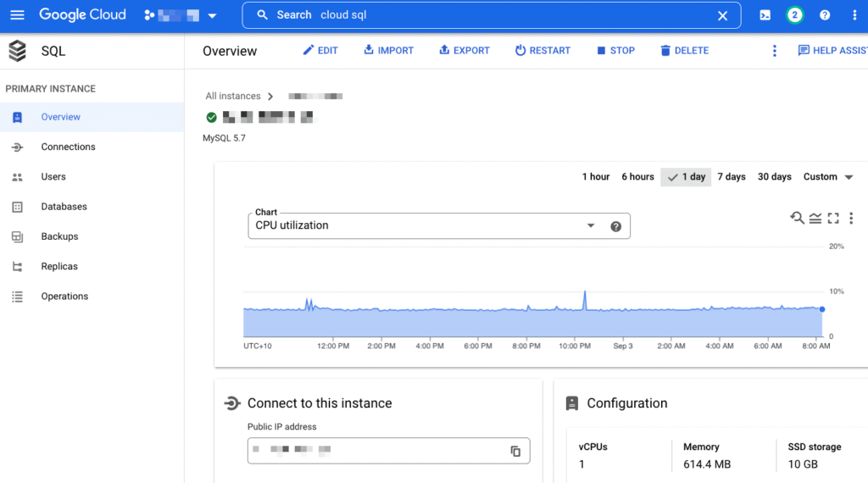Screen dimensions: 868x483
Task: Open the Chart metric dropdown
Action: 439,225
